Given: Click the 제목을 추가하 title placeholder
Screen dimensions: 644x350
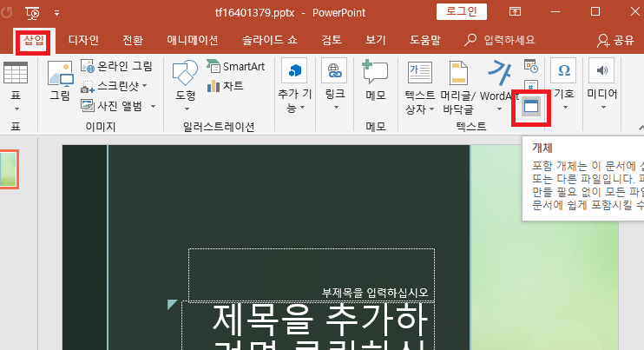Looking at the screenshot, I should [x=308, y=326].
